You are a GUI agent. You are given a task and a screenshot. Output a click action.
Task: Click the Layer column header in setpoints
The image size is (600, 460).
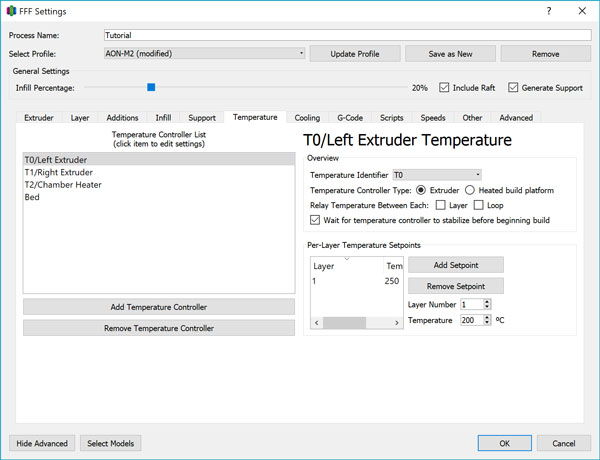point(347,266)
